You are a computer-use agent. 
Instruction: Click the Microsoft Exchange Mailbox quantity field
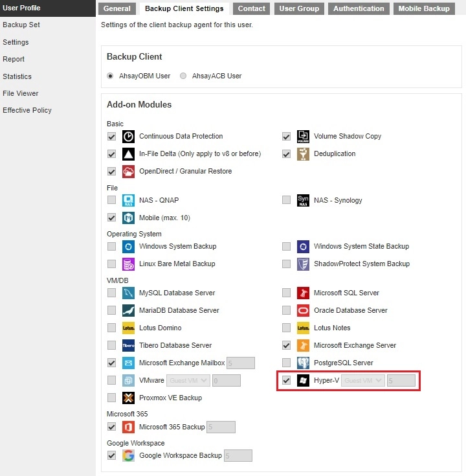[x=240, y=363]
